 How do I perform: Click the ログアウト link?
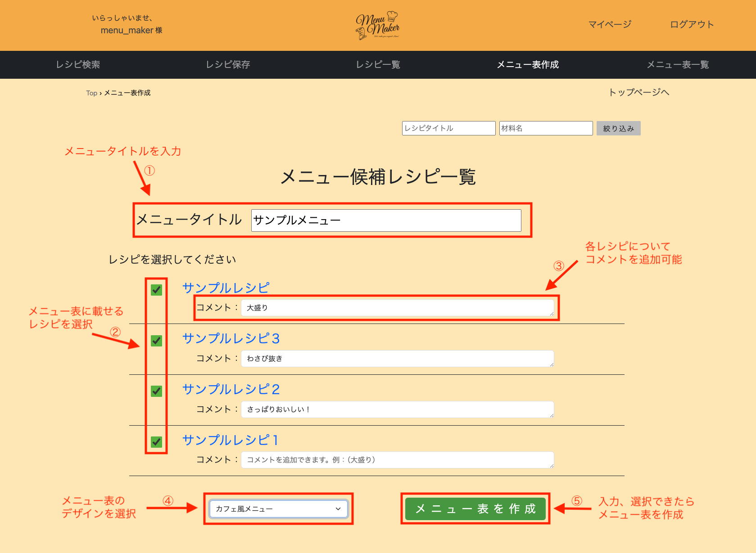click(692, 24)
